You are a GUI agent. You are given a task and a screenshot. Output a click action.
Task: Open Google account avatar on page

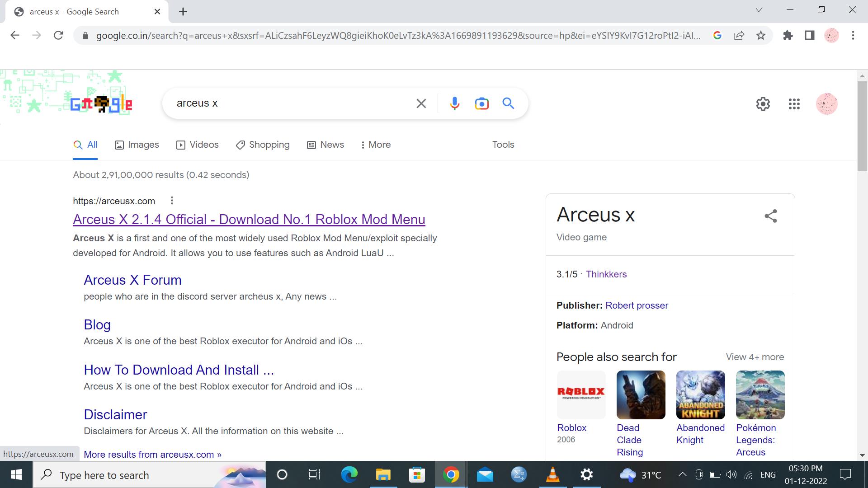coord(827,104)
